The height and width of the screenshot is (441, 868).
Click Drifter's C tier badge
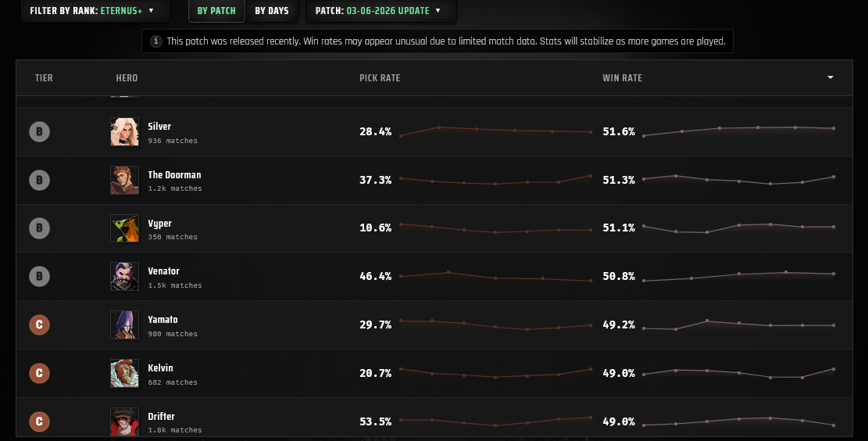[39, 421]
